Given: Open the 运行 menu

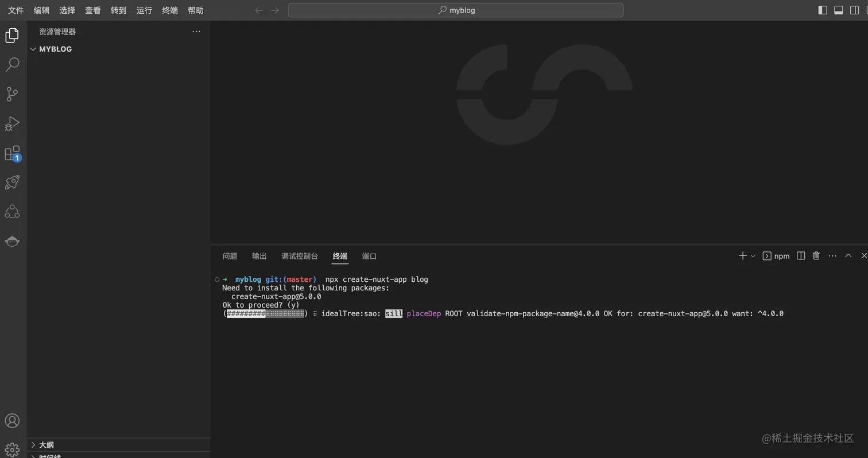Looking at the screenshot, I should pos(144,10).
